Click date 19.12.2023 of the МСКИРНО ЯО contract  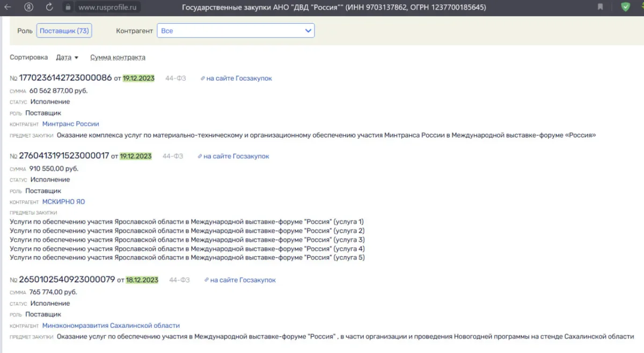[x=136, y=156]
